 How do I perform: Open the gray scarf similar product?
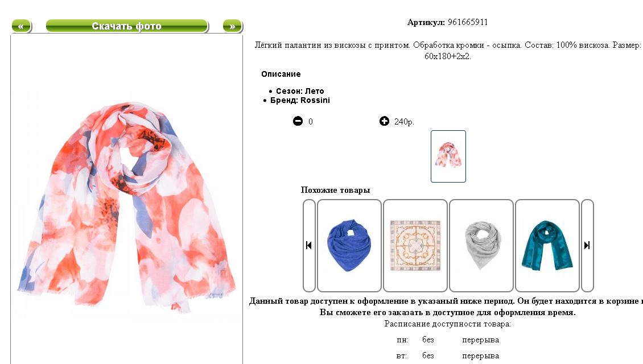481,245
